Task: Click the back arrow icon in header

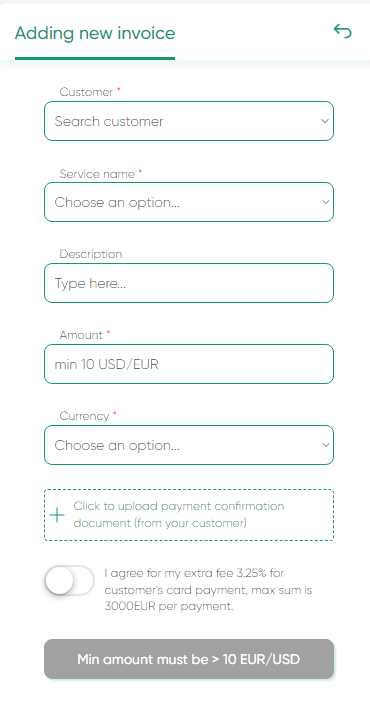Action: click(x=343, y=31)
